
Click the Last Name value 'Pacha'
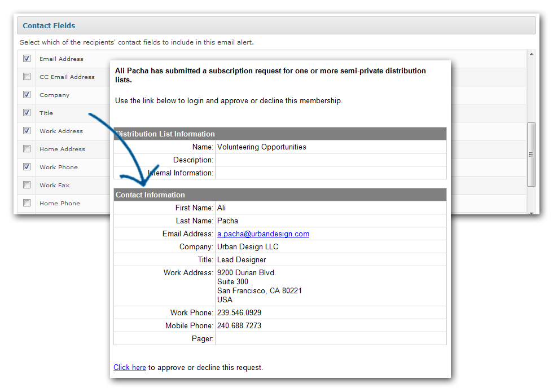[x=227, y=221]
